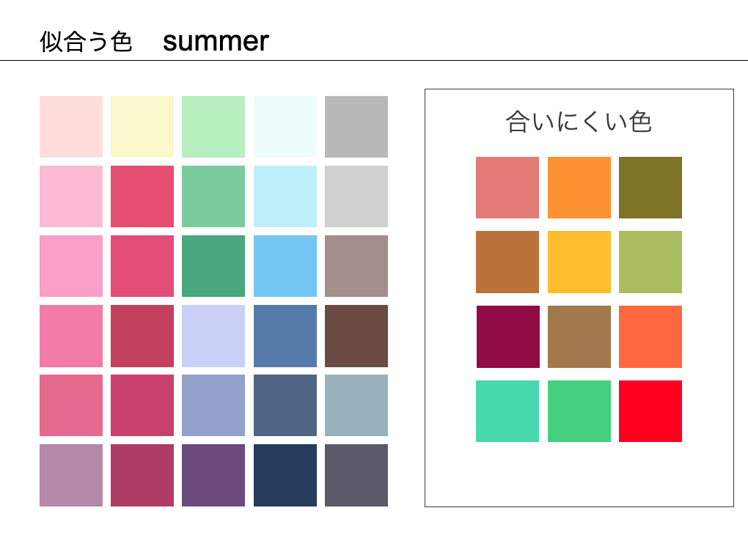This screenshot has width=748, height=560.
Task: Choose the lavender periwinkle swatch
Action: pos(213,336)
